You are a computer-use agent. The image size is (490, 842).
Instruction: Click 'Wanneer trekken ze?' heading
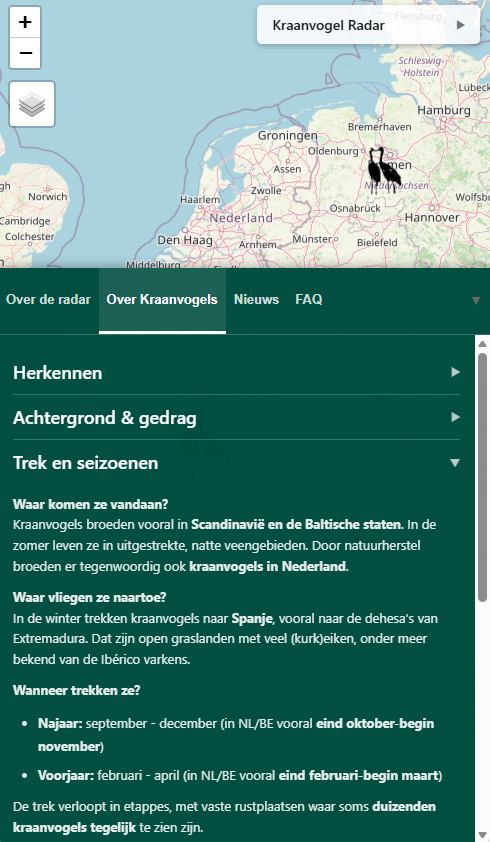coord(76,690)
